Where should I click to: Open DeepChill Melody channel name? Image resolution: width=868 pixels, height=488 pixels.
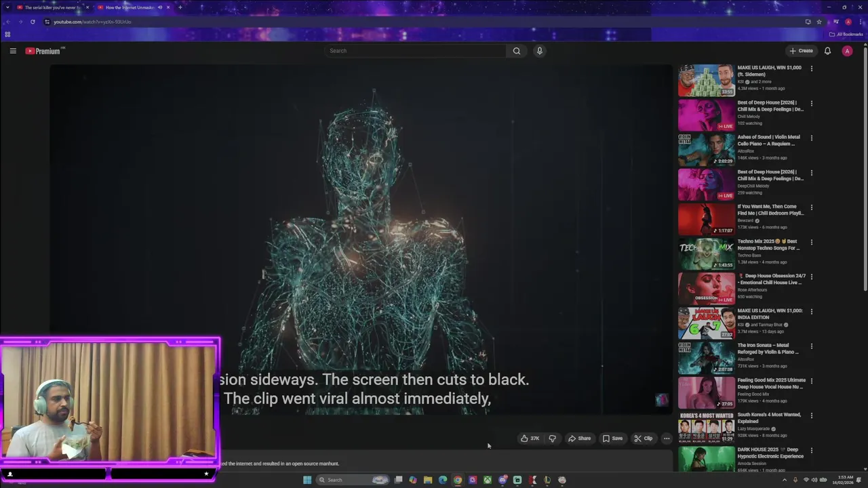tap(754, 186)
